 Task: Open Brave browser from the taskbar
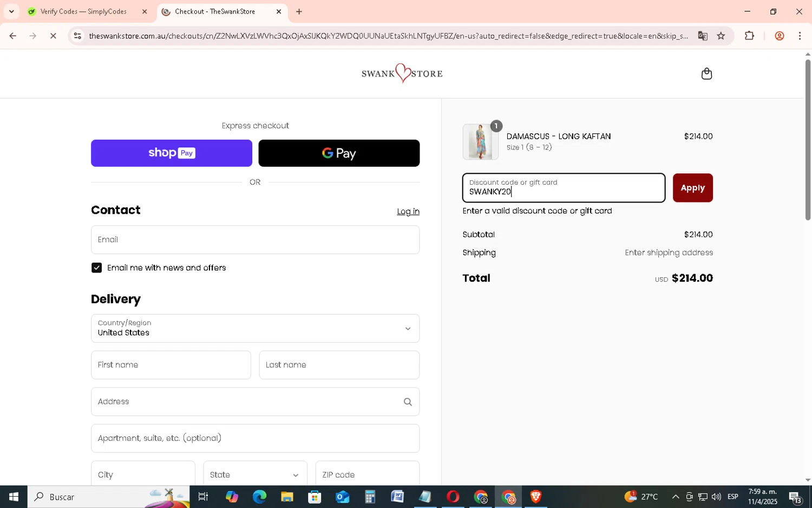[536, 497]
